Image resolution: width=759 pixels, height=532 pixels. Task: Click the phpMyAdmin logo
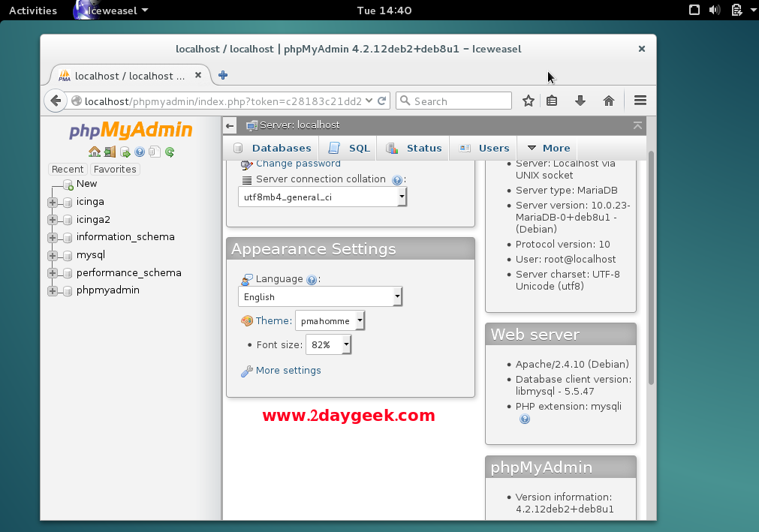pyautogui.click(x=131, y=130)
